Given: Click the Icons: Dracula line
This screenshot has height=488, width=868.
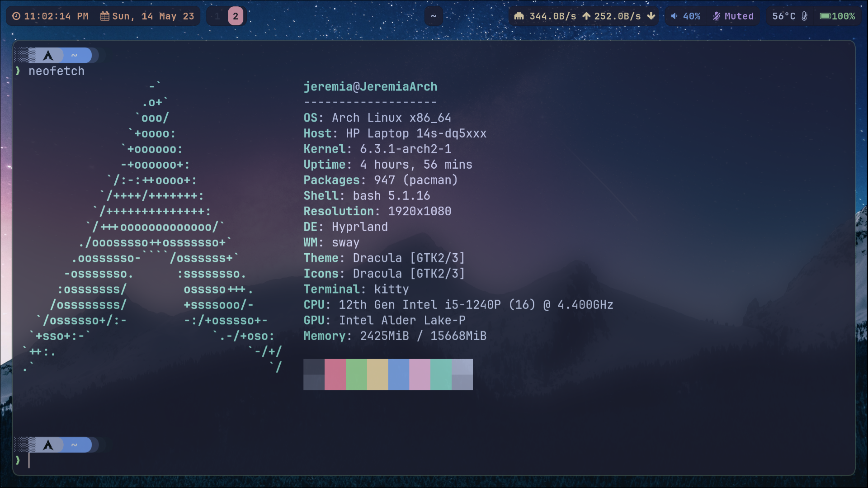Looking at the screenshot, I should tap(384, 274).
